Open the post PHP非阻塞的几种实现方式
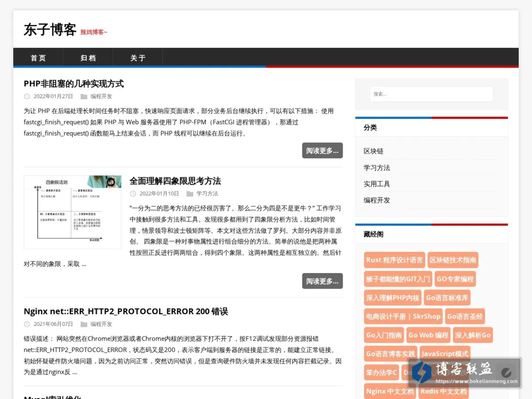The image size is (532, 399). coord(74,84)
